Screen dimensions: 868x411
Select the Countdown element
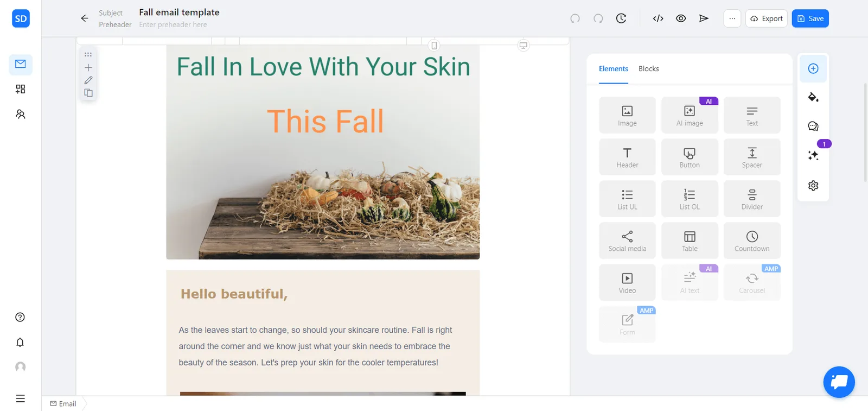coord(752,241)
